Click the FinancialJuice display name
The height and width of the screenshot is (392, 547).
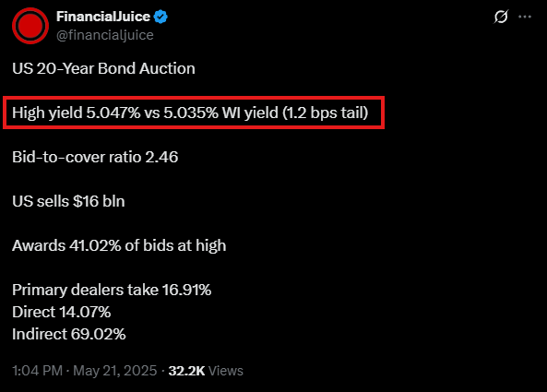tap(103, 17)
